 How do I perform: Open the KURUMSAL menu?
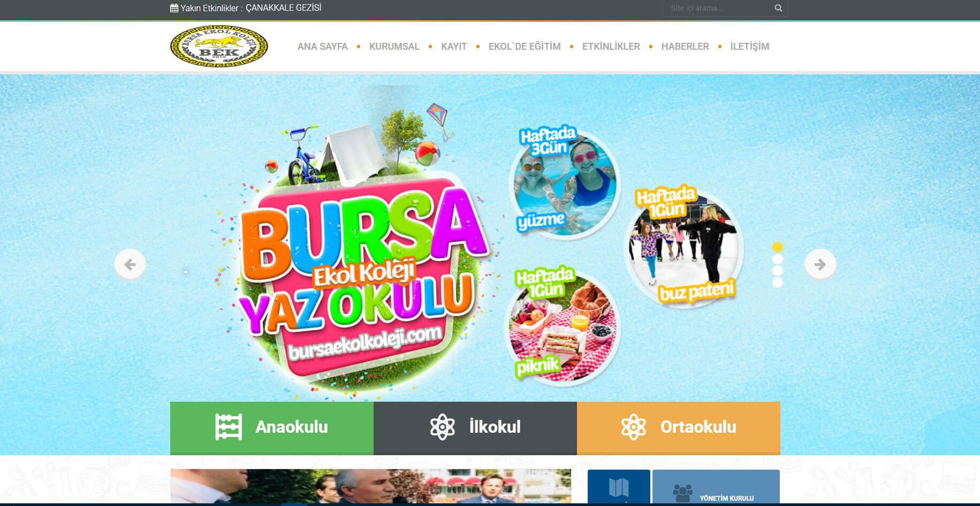[x=394, y=47]
